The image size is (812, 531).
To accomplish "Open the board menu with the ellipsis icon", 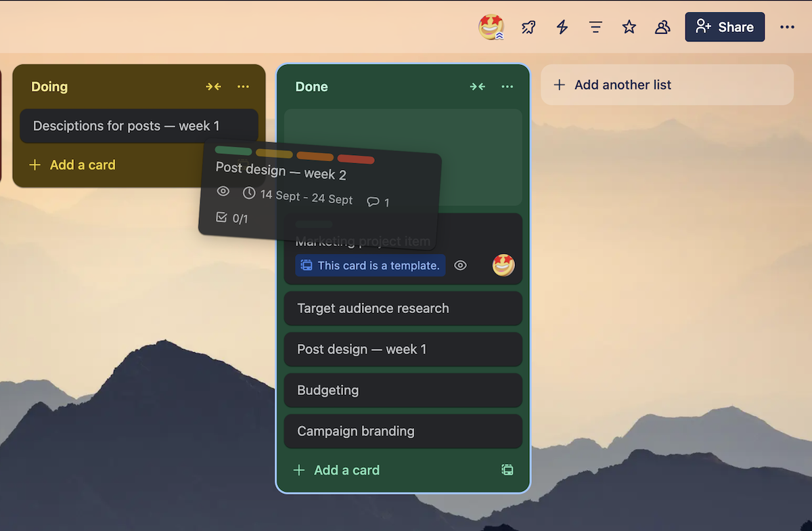I will (787, 27).
